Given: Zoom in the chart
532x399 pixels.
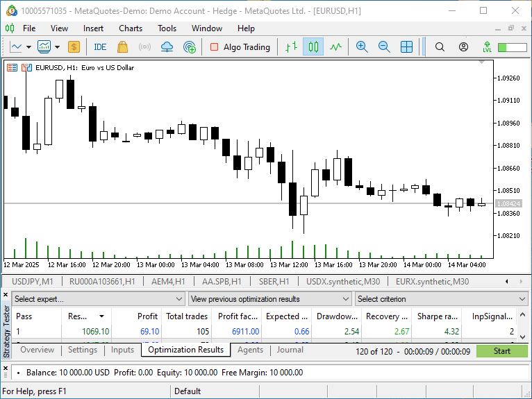Looking at the screenshot, I should pos(362,46).
